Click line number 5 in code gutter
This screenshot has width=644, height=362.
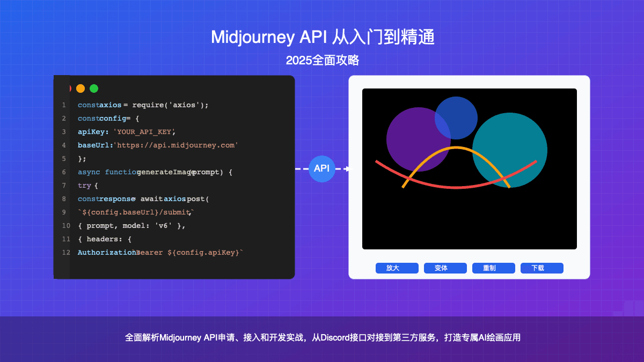pyautogui.click(x=64, y=159)
